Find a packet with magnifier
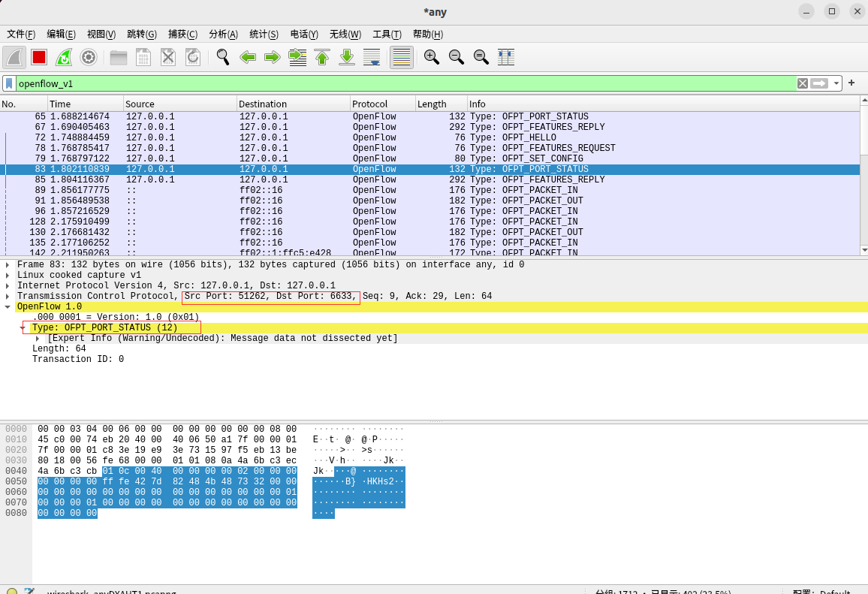This screenshot has width=868, height=594. (223, 57)
